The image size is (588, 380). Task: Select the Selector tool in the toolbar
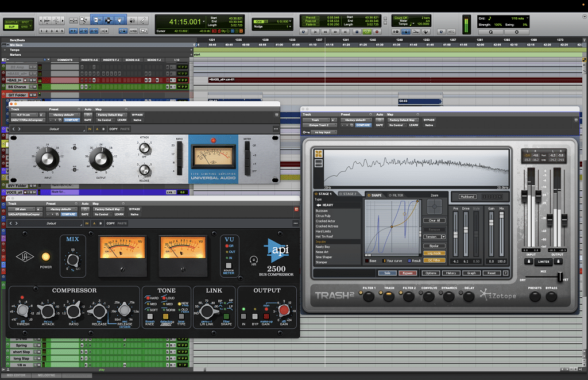109,20
